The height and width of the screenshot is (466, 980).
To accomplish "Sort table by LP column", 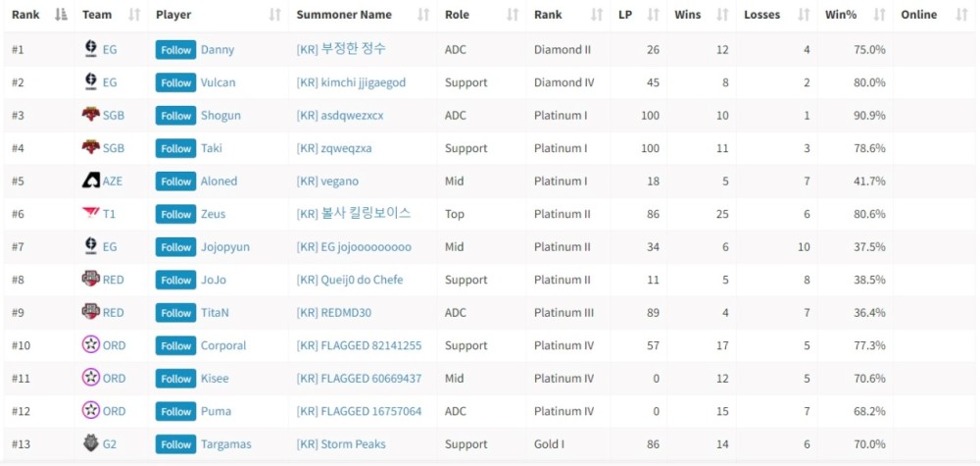I will coord(625,15).
